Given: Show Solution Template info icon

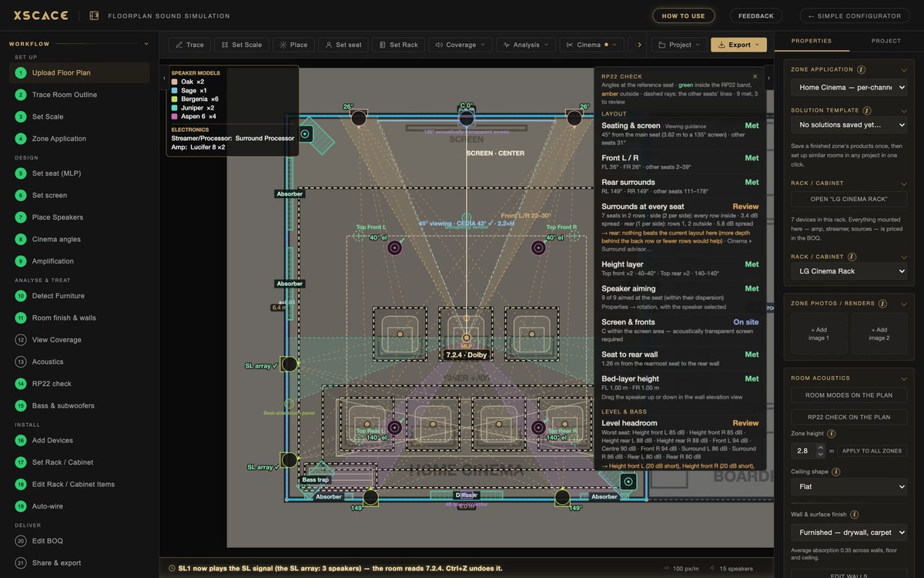Looking at the screenshot, I should [x=867, y=110].
